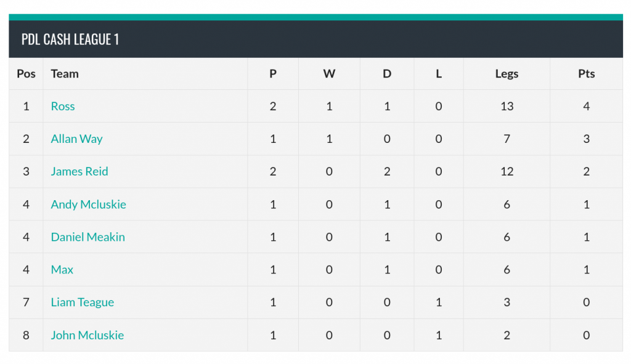Click the Legs column header
631x364 pixels.
tap(507, 74)
